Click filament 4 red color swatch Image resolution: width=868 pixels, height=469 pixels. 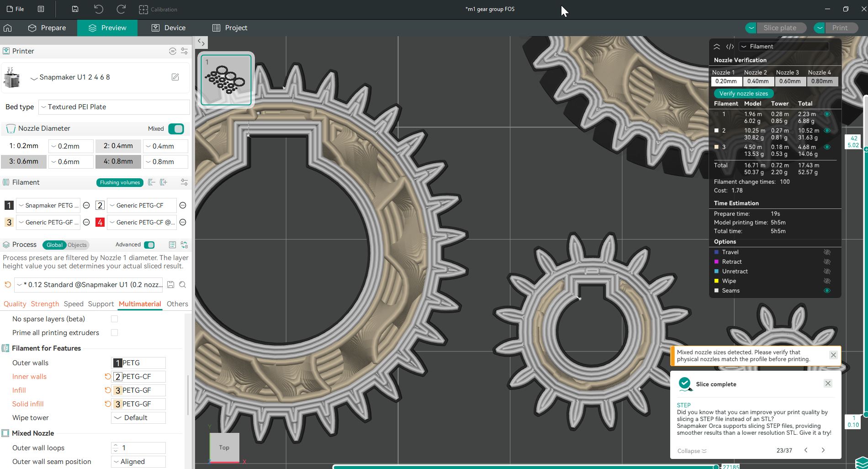point(100,223)
